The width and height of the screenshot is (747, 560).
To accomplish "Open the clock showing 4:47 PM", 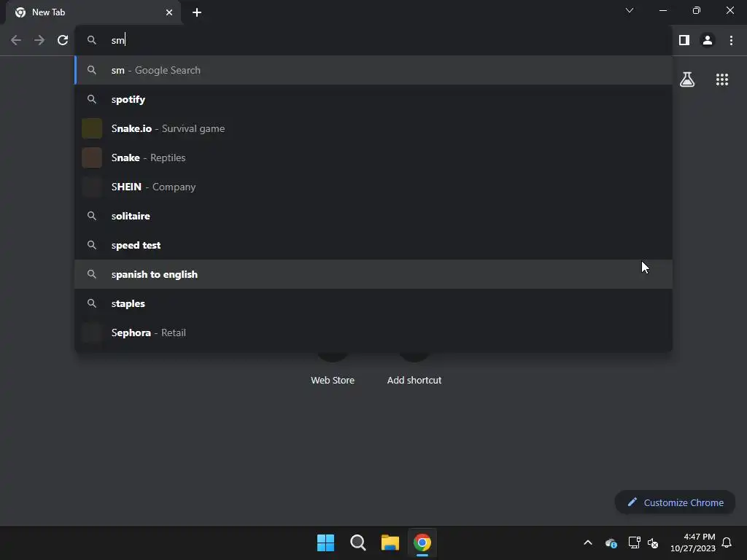I will pyautogui.click(x=693, y=542).
